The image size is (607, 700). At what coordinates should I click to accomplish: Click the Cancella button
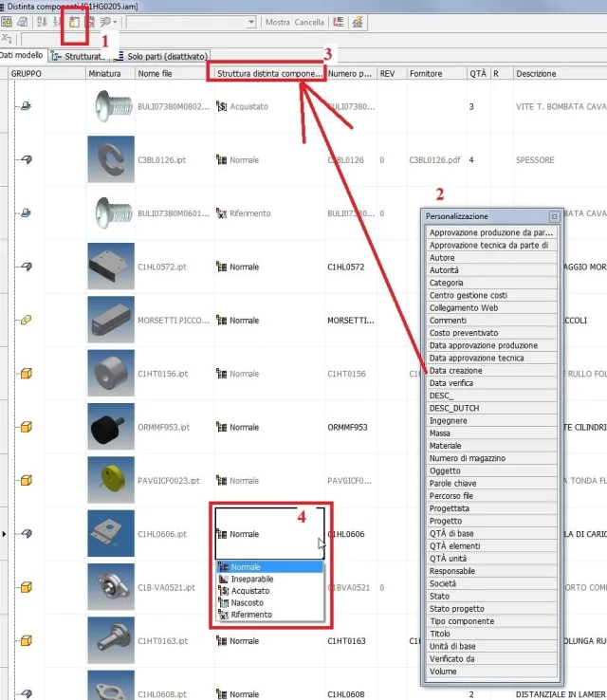click(309, 23)
